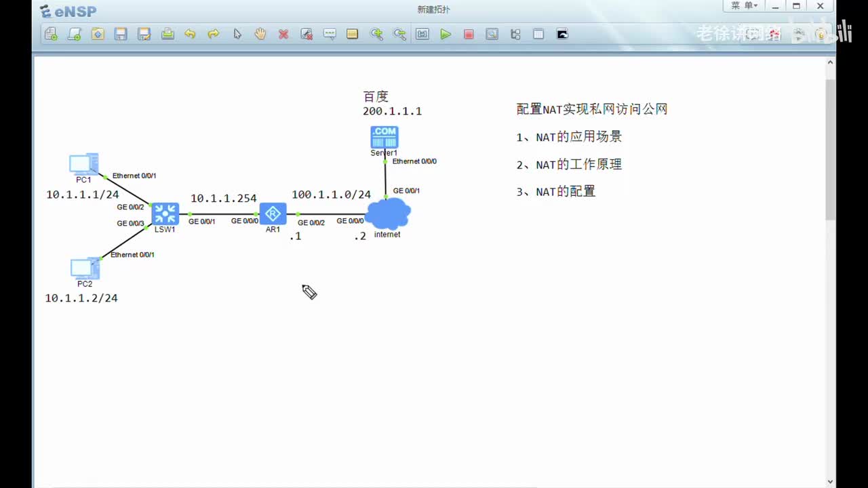This screenshot has width=868, height=488.
Task: Click the 1、NAT的应用场景 note
Action: (569, 137)
